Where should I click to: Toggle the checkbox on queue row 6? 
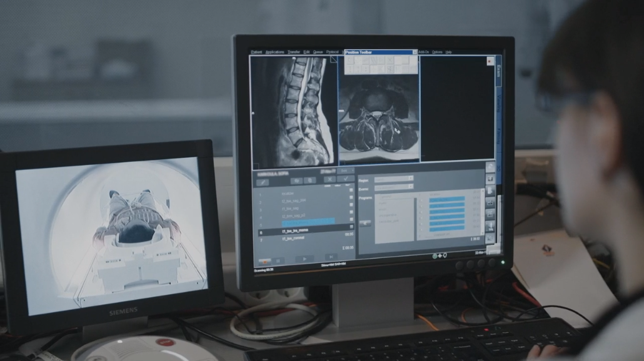[351, 227]
